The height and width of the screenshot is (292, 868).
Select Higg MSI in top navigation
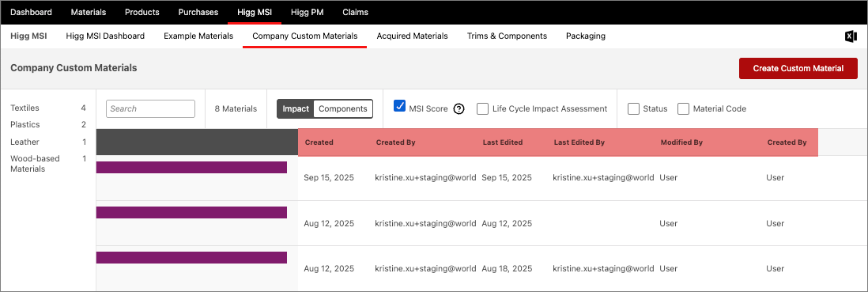(x=255, y=12)
